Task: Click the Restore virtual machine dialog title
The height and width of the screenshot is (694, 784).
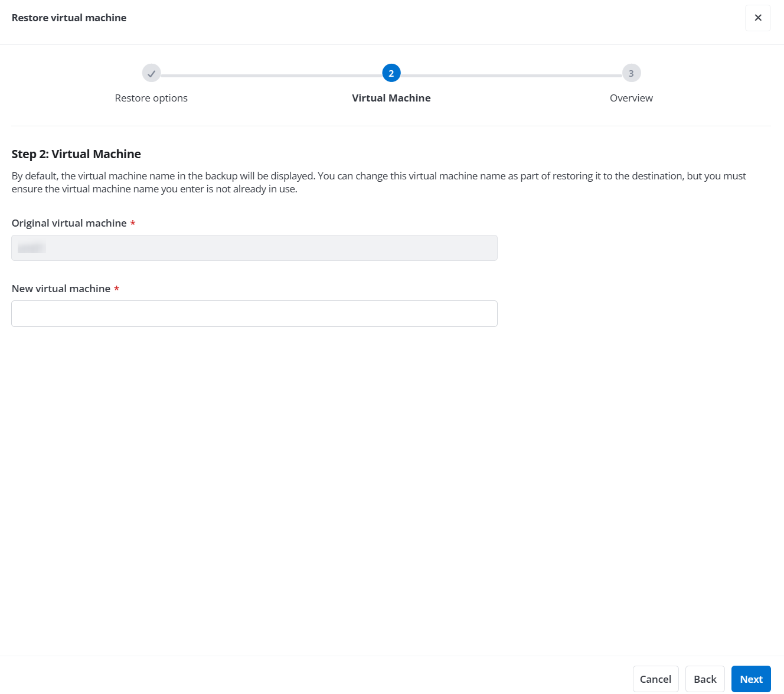Action: (69, 18)
